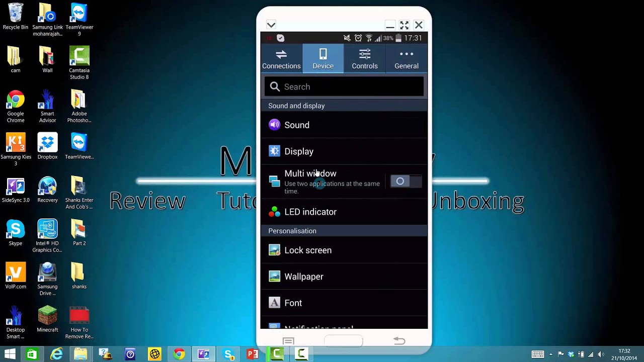The image size is (644, 362).
Task: Tap the phone Home key
Action: coord(344,341)
